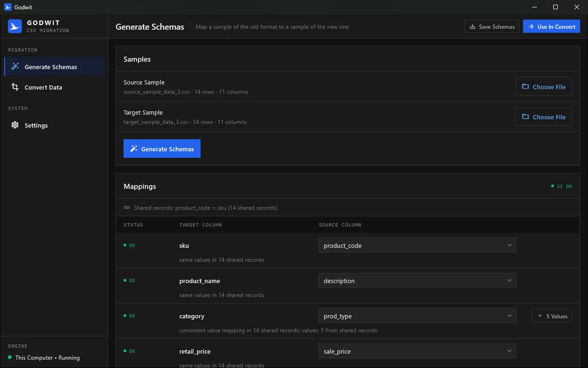Click the 'consistent value mapping' note under category
The width and height of the screenshot is (588, 368).
pyautogui.click(x=278, y=330)
